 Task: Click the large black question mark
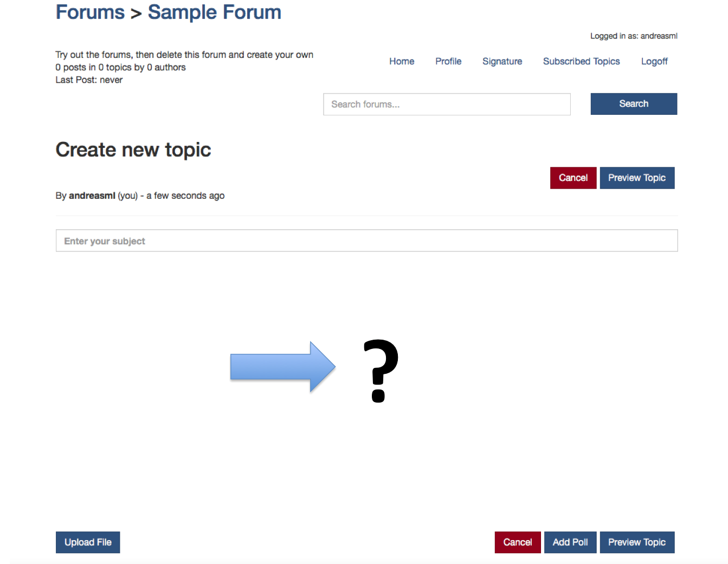point(381,370)
